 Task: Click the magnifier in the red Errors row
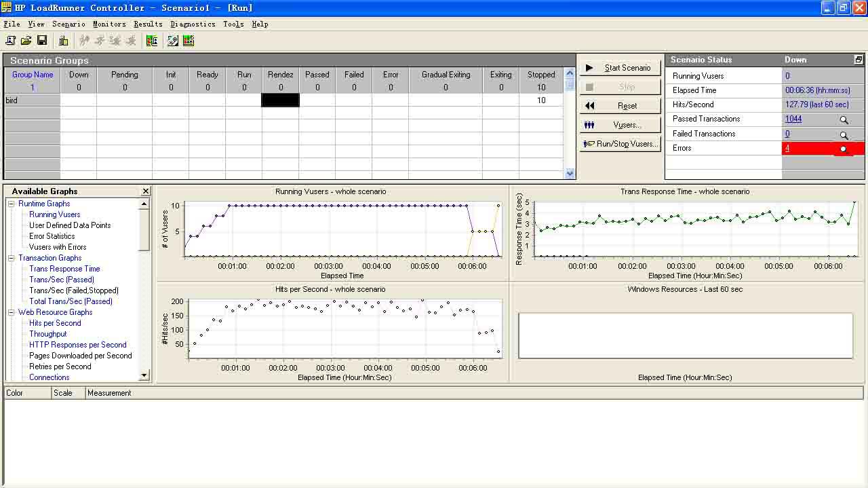[844, 149]
